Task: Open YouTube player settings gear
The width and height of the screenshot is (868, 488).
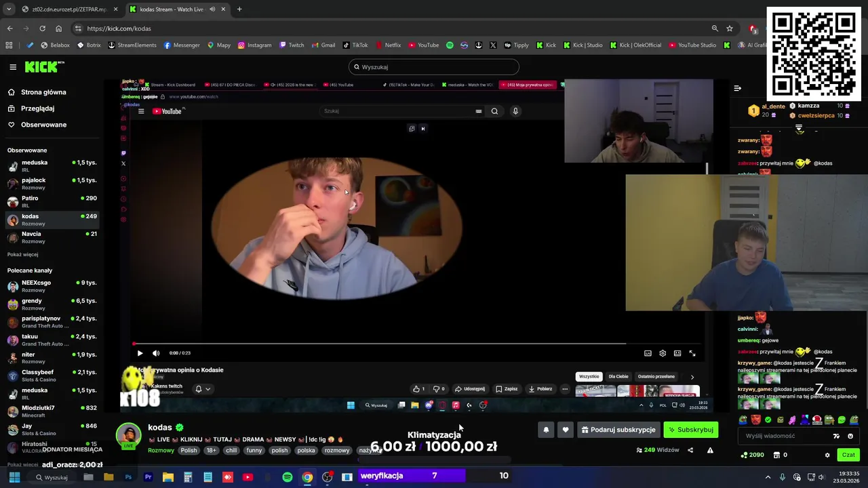Action: tap(663, 353)
